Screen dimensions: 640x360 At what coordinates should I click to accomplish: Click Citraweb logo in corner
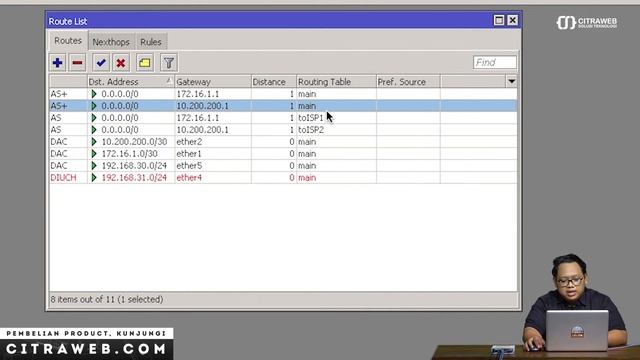[x=587, y=22]
